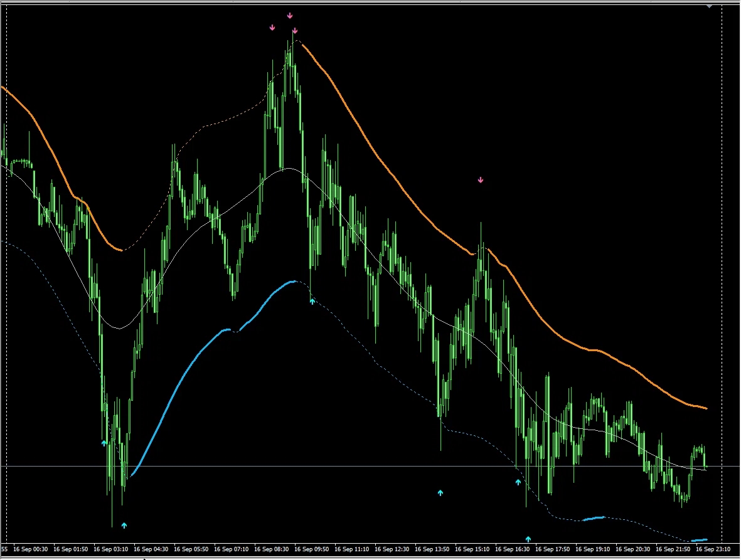Select the topmost pink sell arrow
This screenshot has width=741, height=560.
coord(290,16)
